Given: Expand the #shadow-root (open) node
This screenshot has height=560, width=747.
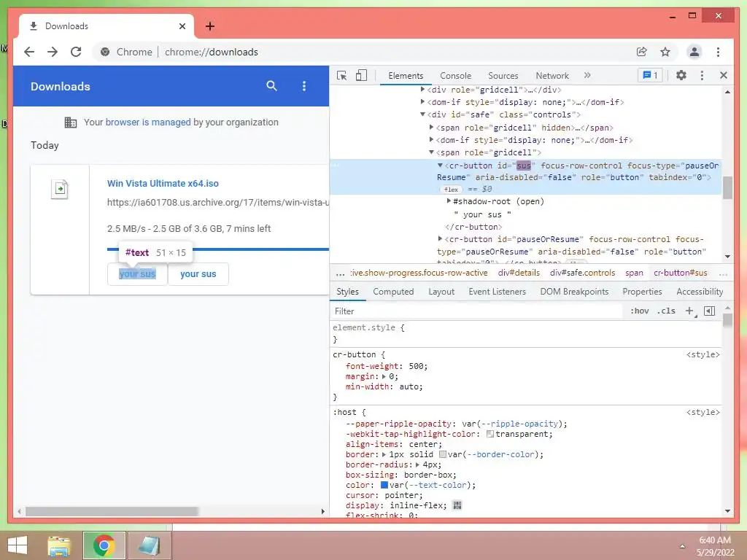Looking at the screenshot, I should [449, 201].
